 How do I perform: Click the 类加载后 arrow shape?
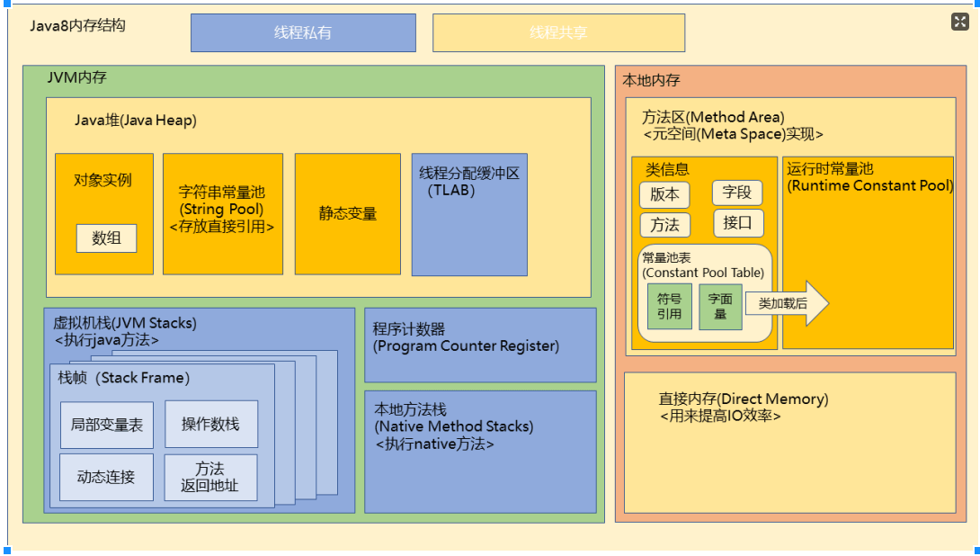787,303
